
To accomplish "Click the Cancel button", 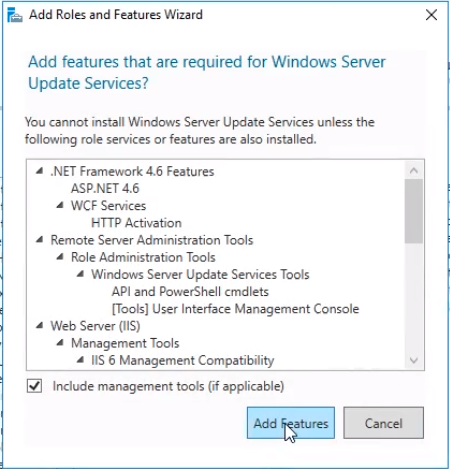I will (x=384, y=423).
